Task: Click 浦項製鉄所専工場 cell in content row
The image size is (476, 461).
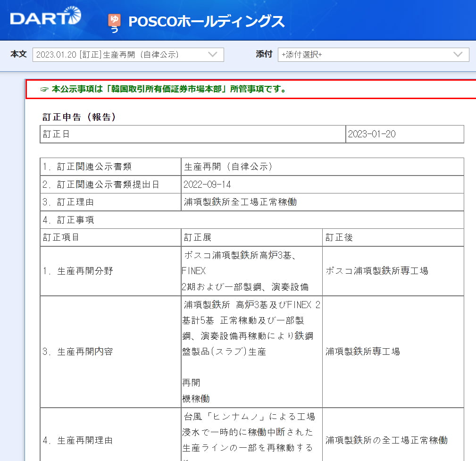Action: pyautogui.click(x=393, y=352)
